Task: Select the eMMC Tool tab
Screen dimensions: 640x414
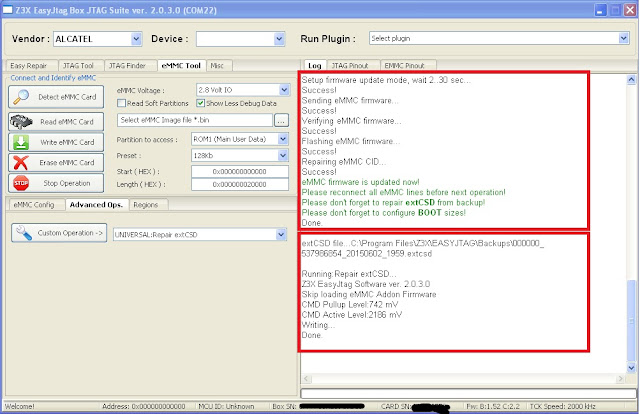Action: (x=181, y=65)
